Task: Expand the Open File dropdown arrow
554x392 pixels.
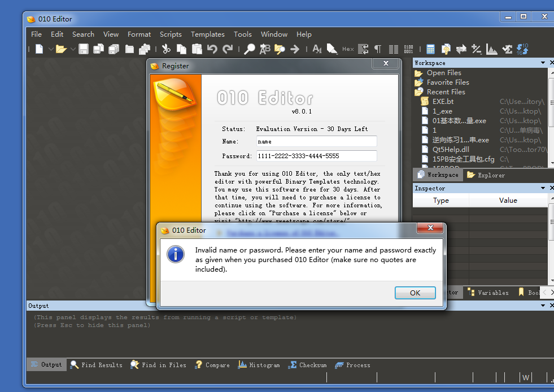Action: click(x=73, y=49)
